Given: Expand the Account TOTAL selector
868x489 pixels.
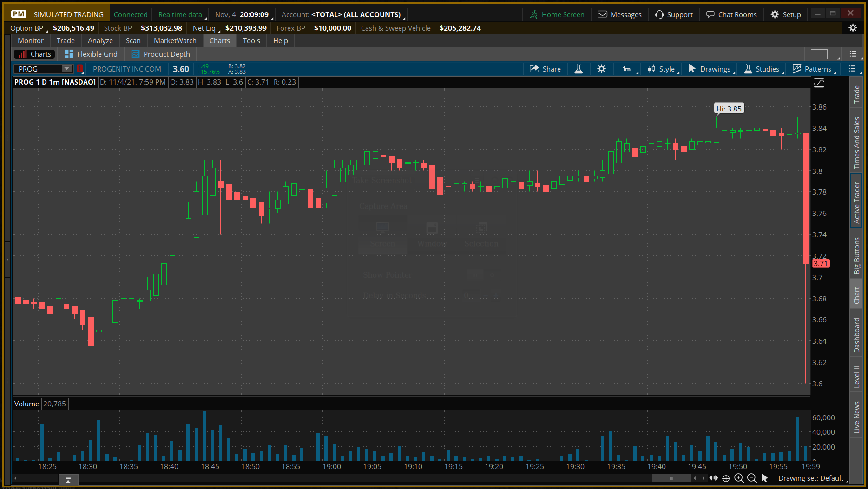Looking at the screenshot, I should pyautogui.click(x=343, y=15).
